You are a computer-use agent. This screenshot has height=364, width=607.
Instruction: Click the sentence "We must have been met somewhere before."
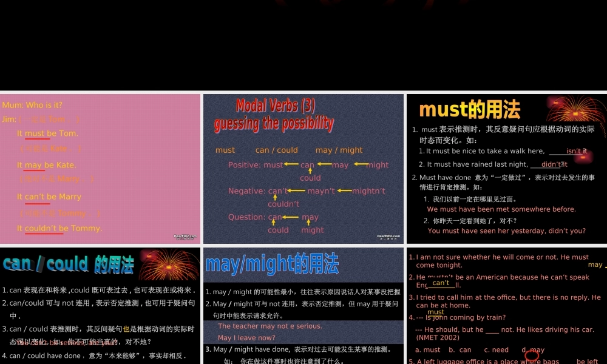tap(501, 209)
